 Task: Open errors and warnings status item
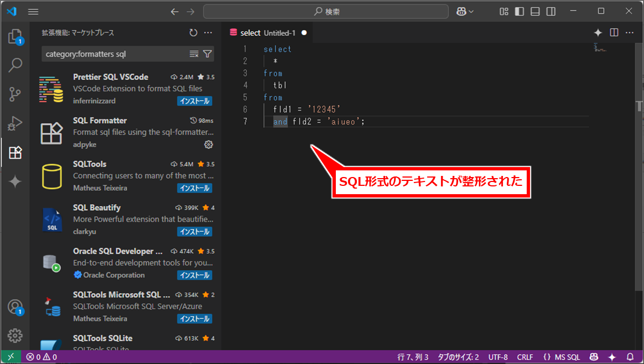pyautogui.click(x=42, y=357)
